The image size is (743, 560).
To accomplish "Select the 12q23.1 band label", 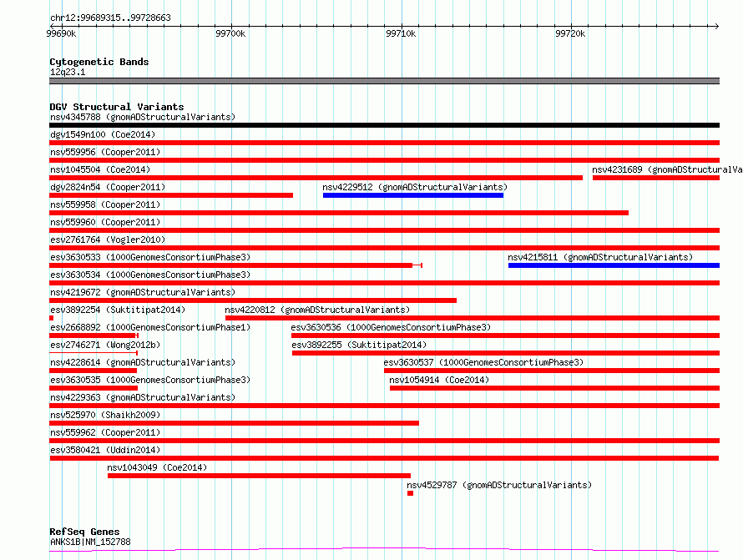I will [x=68, y=72].
